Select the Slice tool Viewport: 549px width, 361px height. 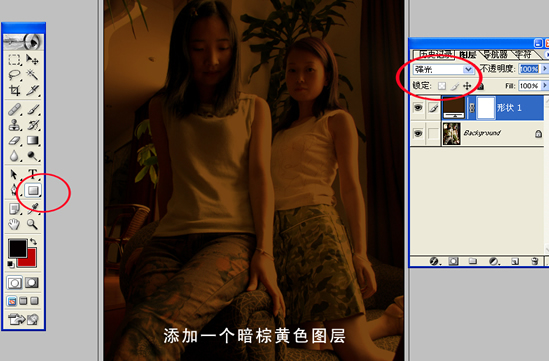(x=33, y=90)
